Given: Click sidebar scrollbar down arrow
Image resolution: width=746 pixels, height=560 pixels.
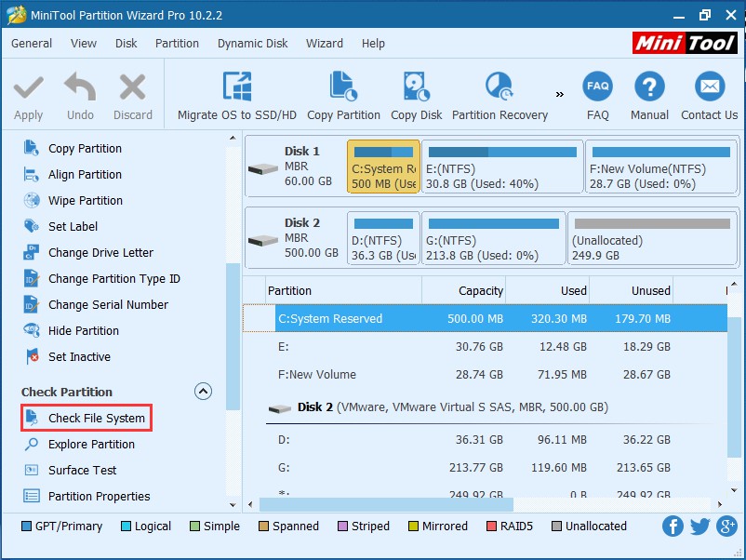Looking at the screenshot, I should coord(233,505).
